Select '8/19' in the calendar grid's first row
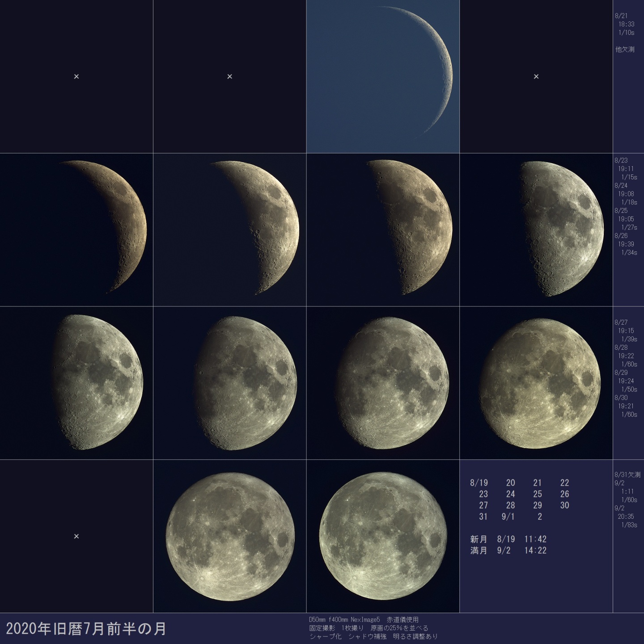The height and width of the screenshot is (644, 644). (479, 483)
